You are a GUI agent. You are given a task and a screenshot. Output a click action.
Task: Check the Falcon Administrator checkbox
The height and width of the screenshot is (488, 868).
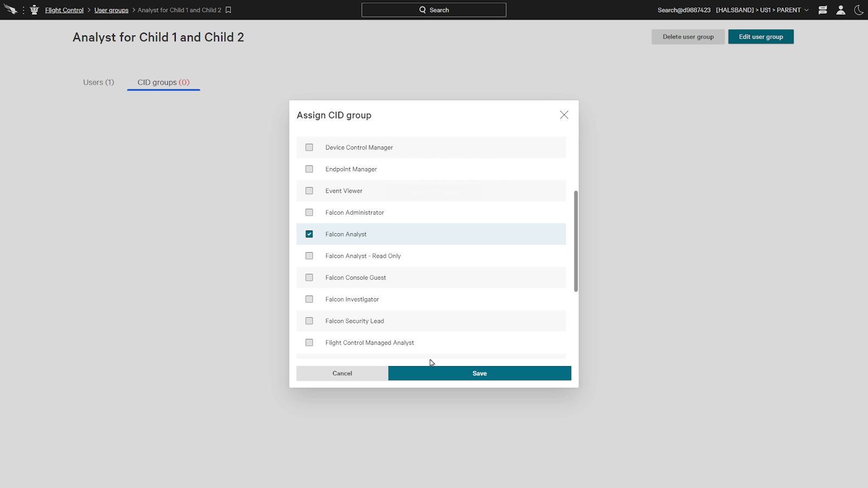(309, 213)
